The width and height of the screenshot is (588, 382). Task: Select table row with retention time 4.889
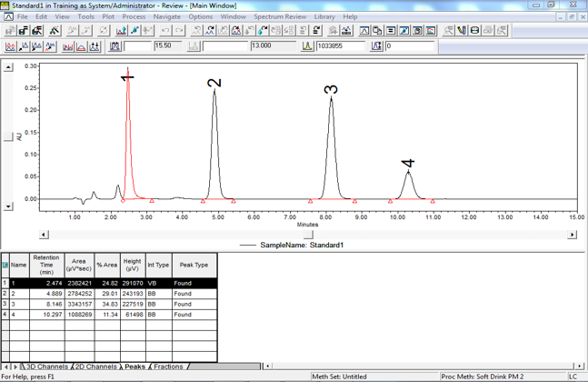point(109,294)
